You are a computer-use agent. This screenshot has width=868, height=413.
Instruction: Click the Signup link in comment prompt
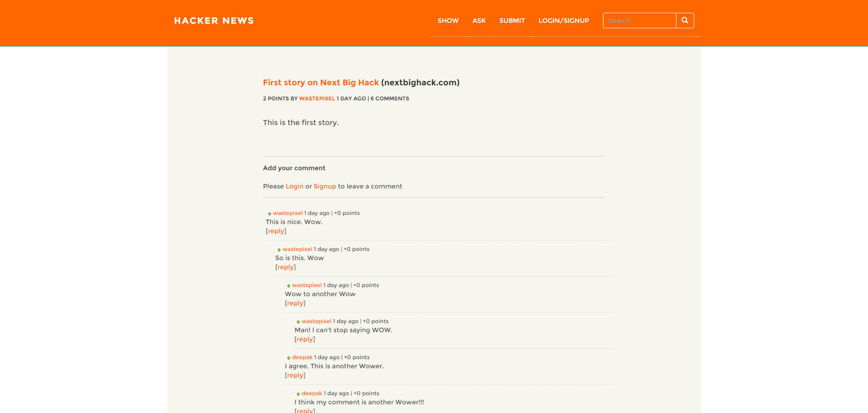(x=325, y=186)
